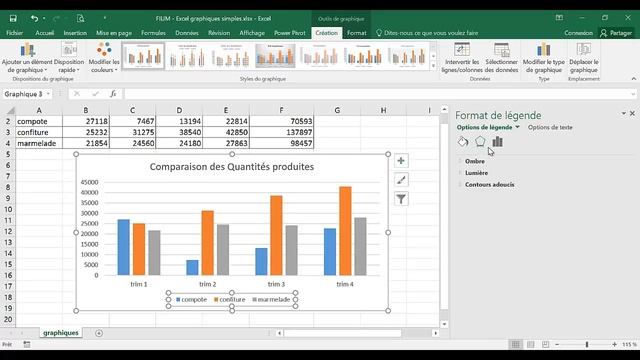Click the insert function fx icon

point(113,94)
